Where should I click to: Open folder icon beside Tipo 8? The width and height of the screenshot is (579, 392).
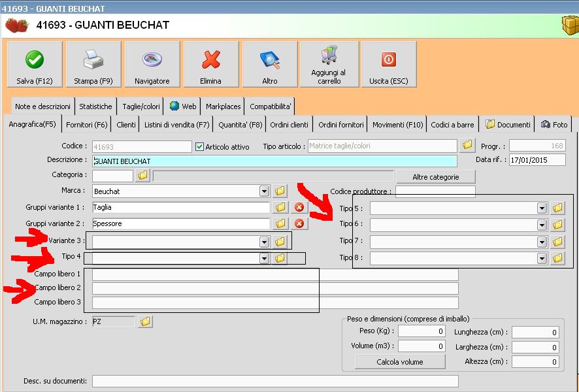tap(557, 258)
